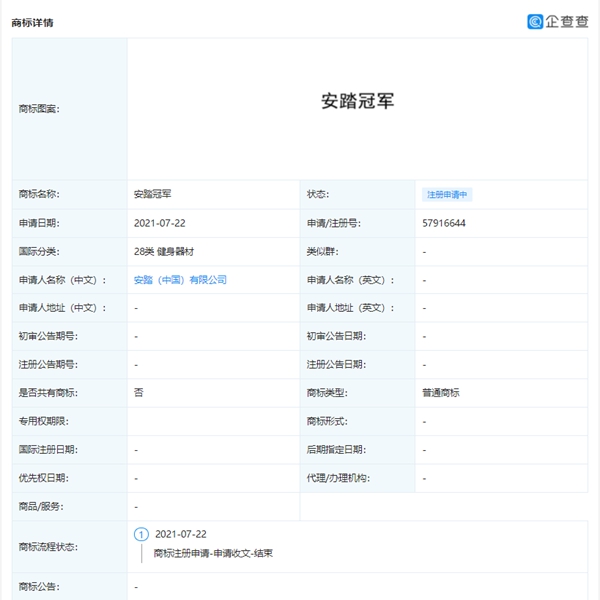Click the 专用权期限 label

tap(44, 421)
